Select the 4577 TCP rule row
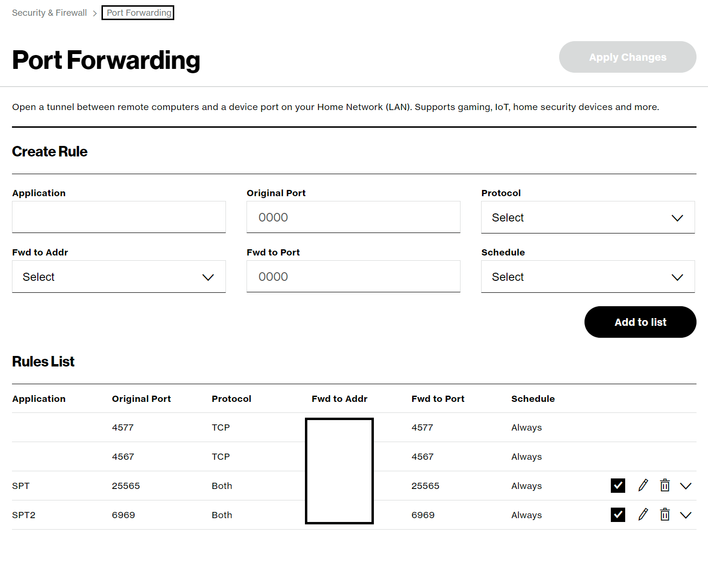Screen dimensions: 708x588 pos(354,427)
